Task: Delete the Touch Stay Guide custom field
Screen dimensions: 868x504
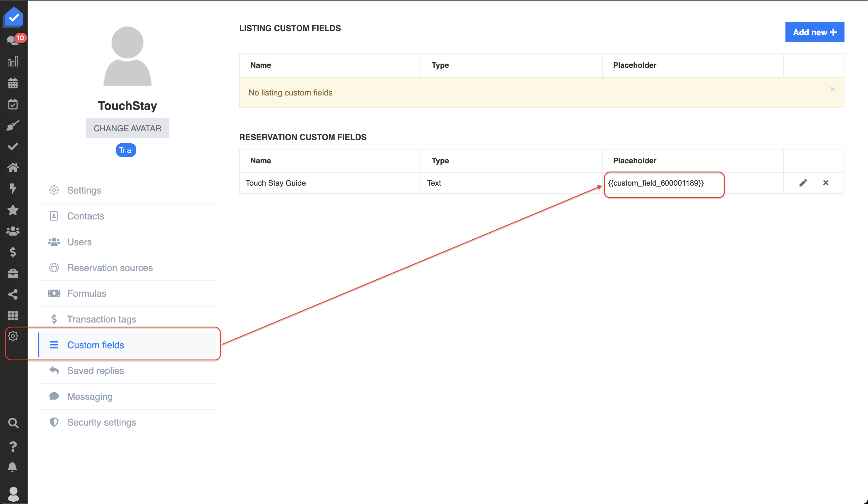Action: [x=826, y=183]
